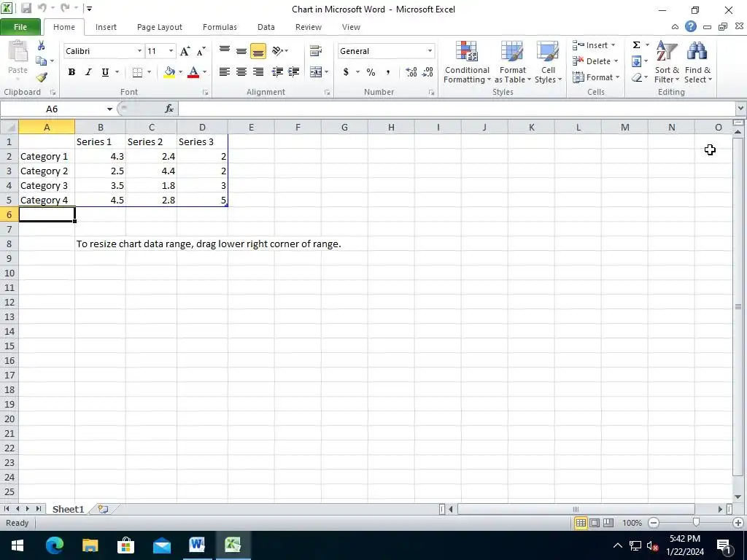Click in the formula bar
This screenshot has height=560, width=747.
[457, 109]
